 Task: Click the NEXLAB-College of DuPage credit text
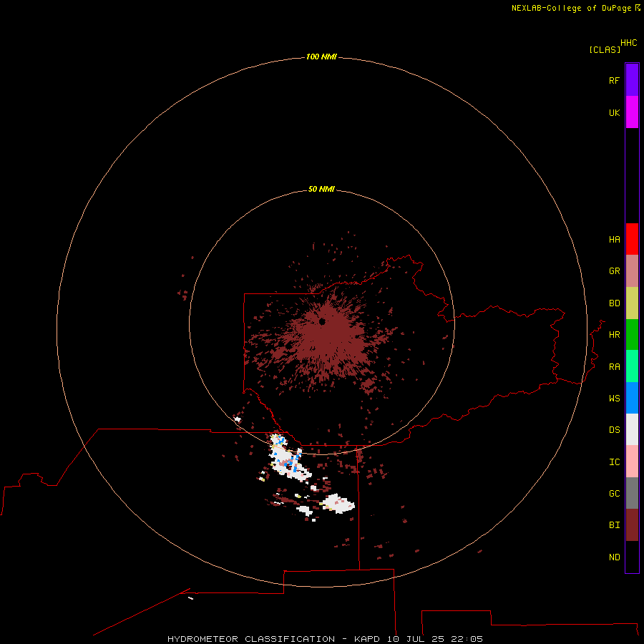click(x=571, y=8)
